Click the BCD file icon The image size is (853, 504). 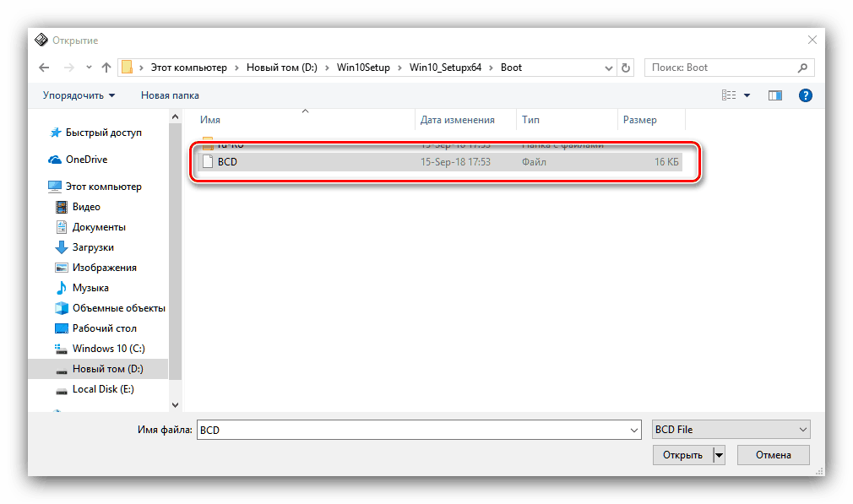coord(207,161)
